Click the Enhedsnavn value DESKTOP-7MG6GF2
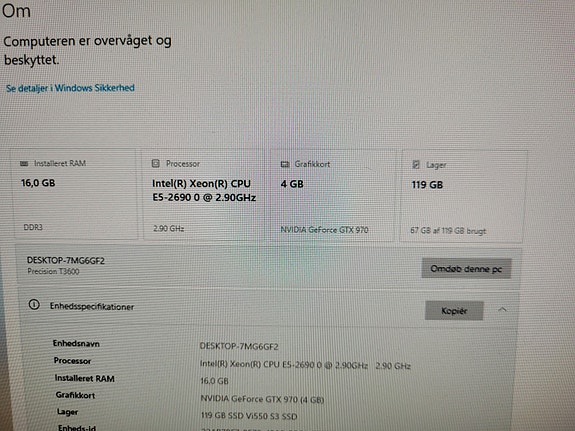575x431 pixels. 239,346
